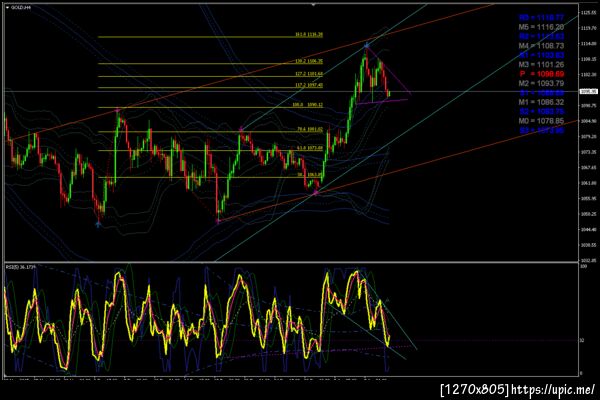Select the blue arrow marker at chart peak
Screen dimensions: 600x400
tap(367, 46)
